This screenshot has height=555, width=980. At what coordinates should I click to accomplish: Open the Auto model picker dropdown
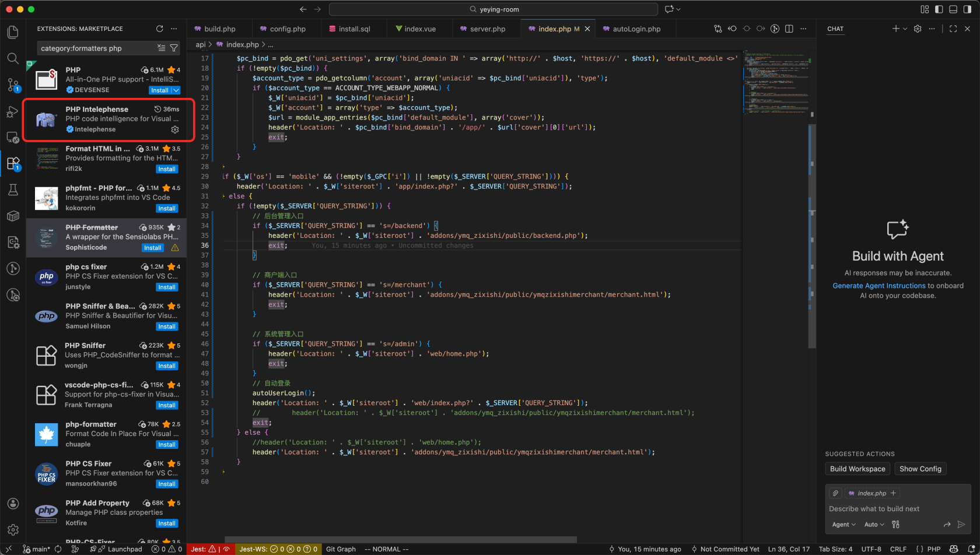(x=874, y=525)
